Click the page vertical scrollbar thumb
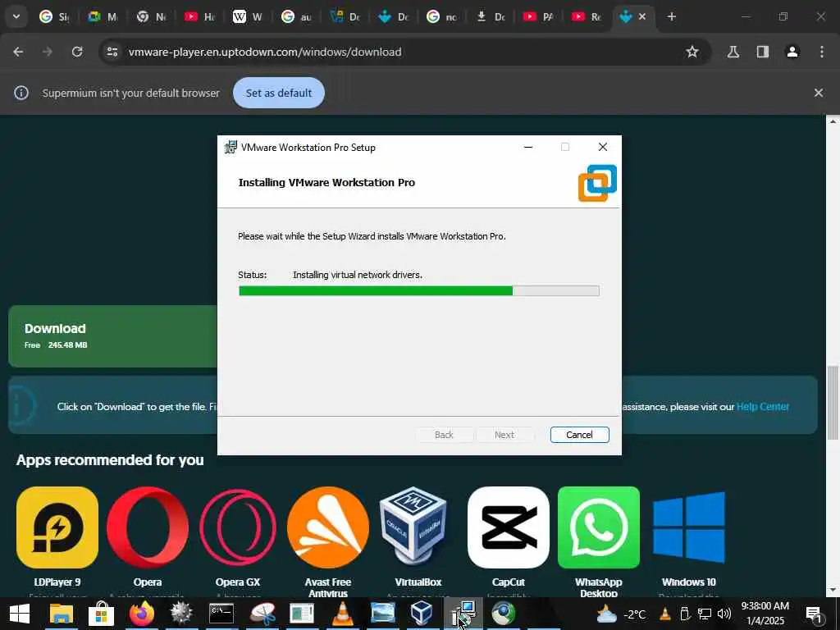The image size is (840, 630). 833,402
